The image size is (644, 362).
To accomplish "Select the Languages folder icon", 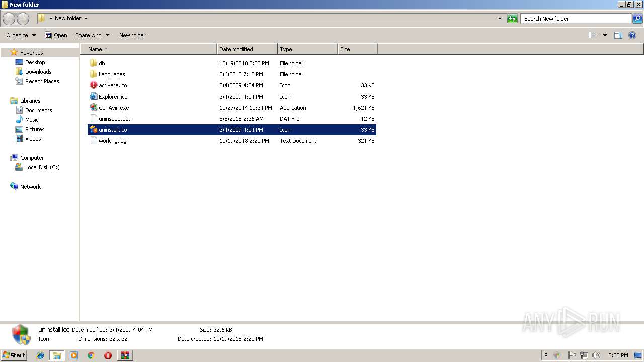I will (x=93, y=74).
